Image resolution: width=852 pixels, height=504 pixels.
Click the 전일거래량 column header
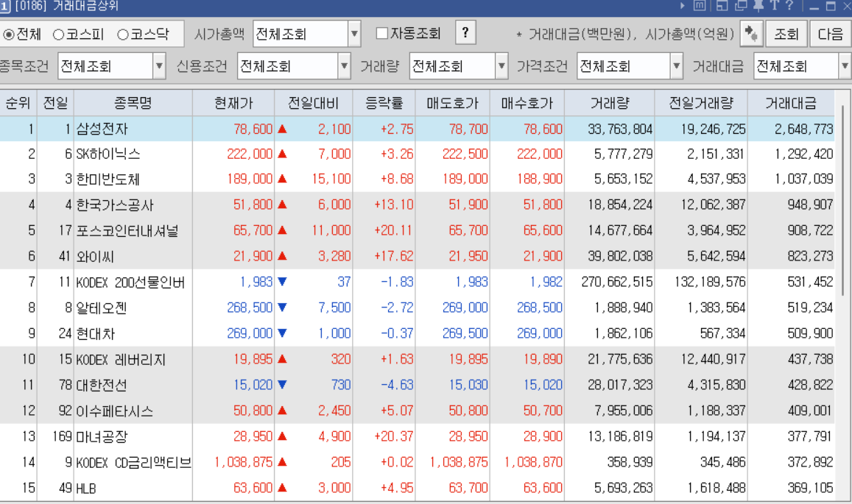coord(701,103)
